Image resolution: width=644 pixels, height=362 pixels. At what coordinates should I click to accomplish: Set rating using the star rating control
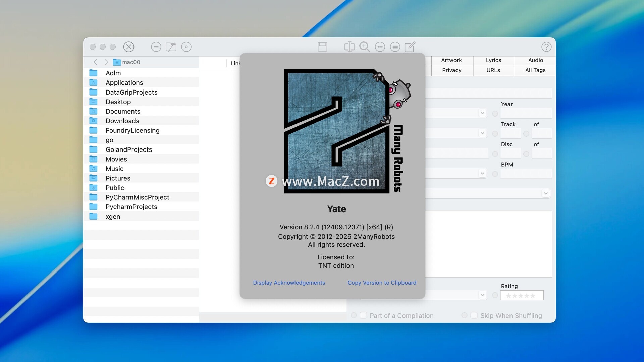(522, 295)
